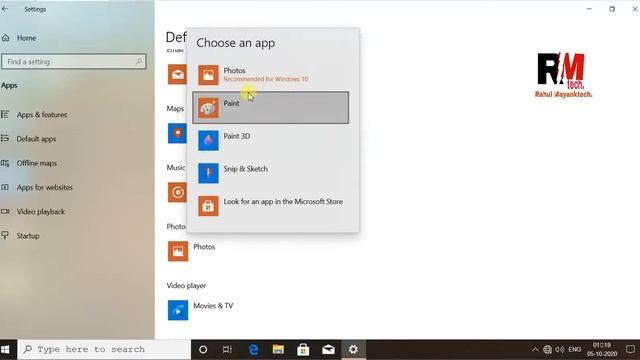Click the search magnifier in Find a setting

[139, 62]
